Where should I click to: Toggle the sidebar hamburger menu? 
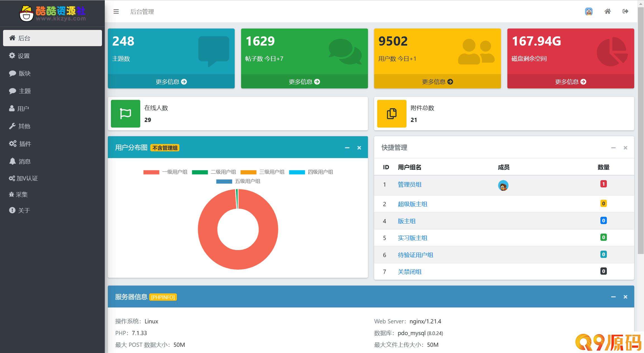[116, 11]
